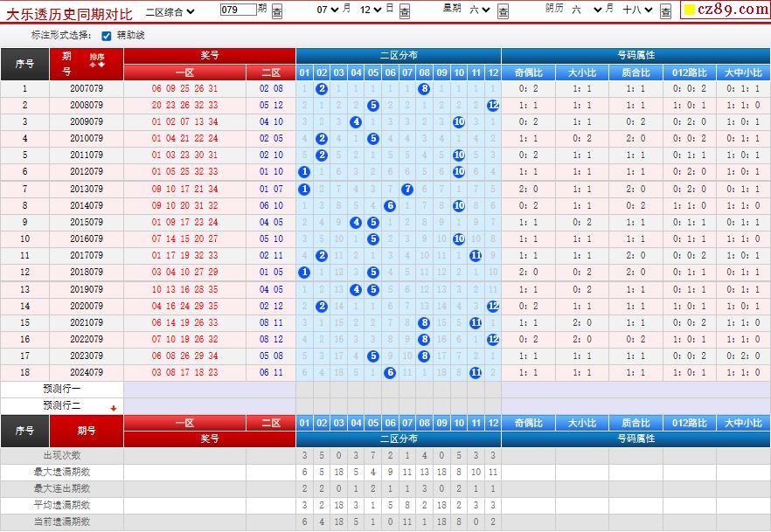Select blue ball 02 in row 2011079
The height and width of the screenshot is (532, 771).
pos(322,155)
